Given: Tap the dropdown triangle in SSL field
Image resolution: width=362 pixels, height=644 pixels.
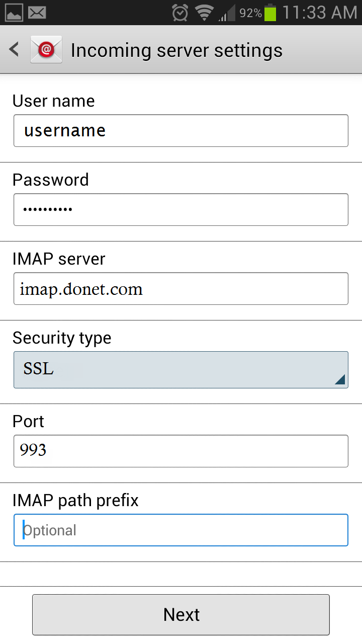Looking at the screenshot, I should pos(340,380).
